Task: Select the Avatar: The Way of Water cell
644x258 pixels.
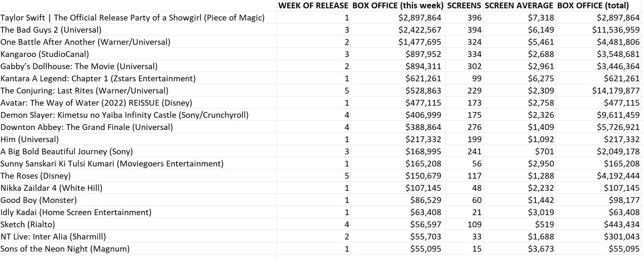Action: pyautogui.click(x=96, y=103)
